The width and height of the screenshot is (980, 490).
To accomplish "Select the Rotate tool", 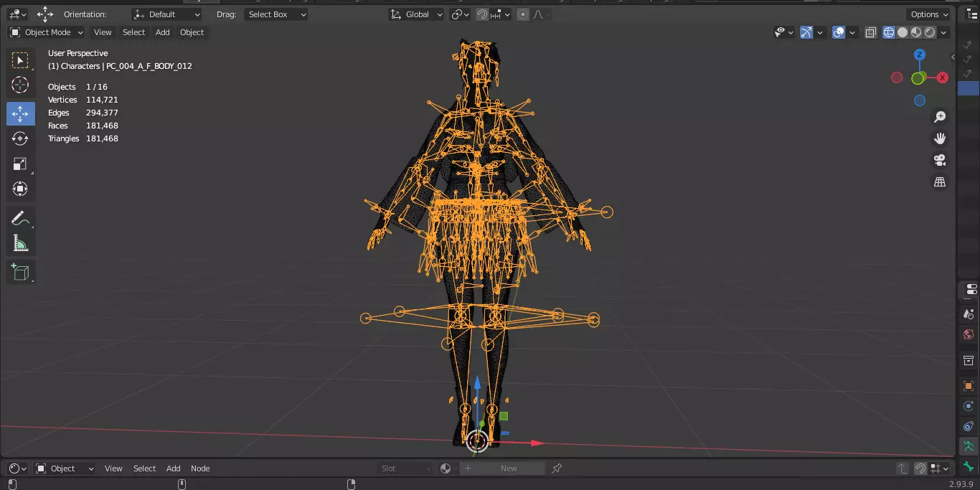I will click(x=20, y=138).
